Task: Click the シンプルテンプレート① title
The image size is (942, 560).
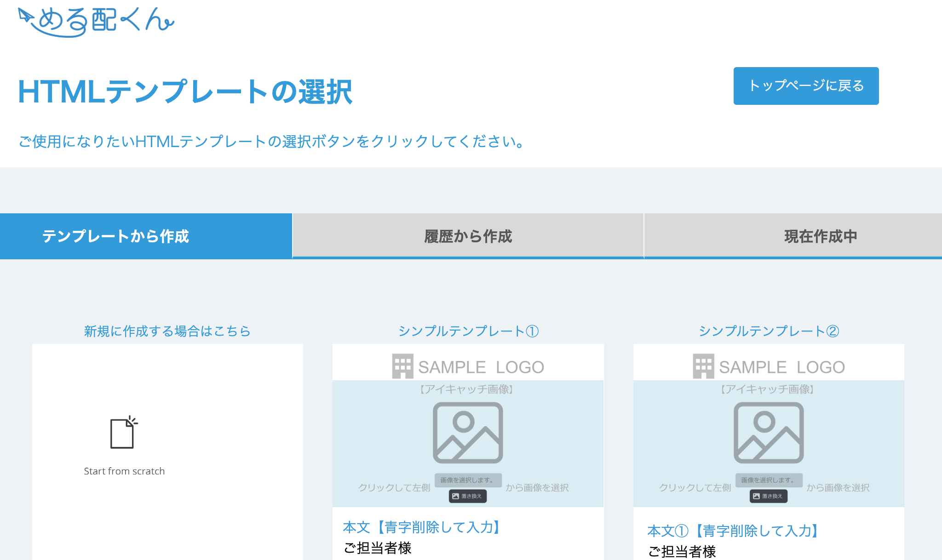Action: (468, 331)
